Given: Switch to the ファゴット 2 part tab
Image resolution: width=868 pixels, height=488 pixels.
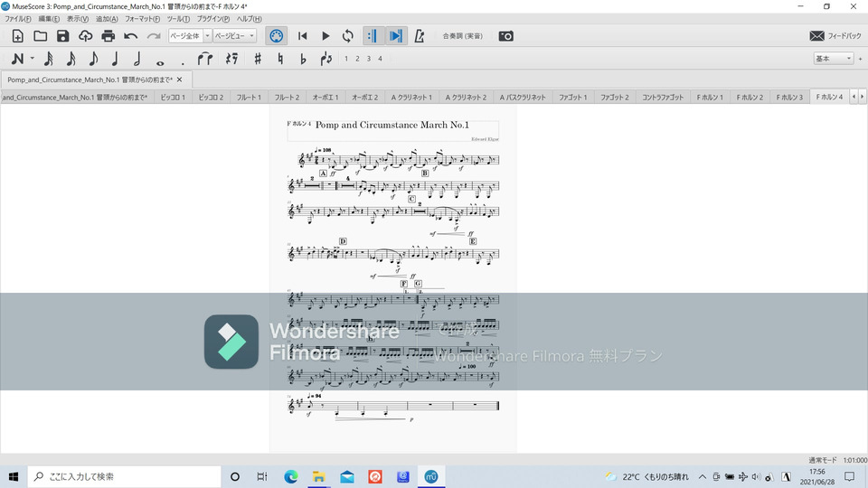Looking at the screenshot, I should pyautogui.click(x=615, y=98).
